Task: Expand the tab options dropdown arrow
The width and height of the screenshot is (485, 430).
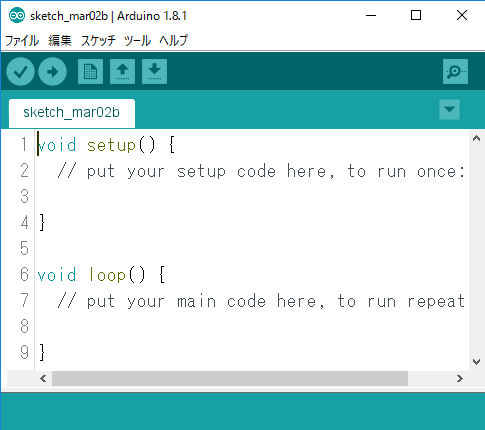Action: [449, 109]
